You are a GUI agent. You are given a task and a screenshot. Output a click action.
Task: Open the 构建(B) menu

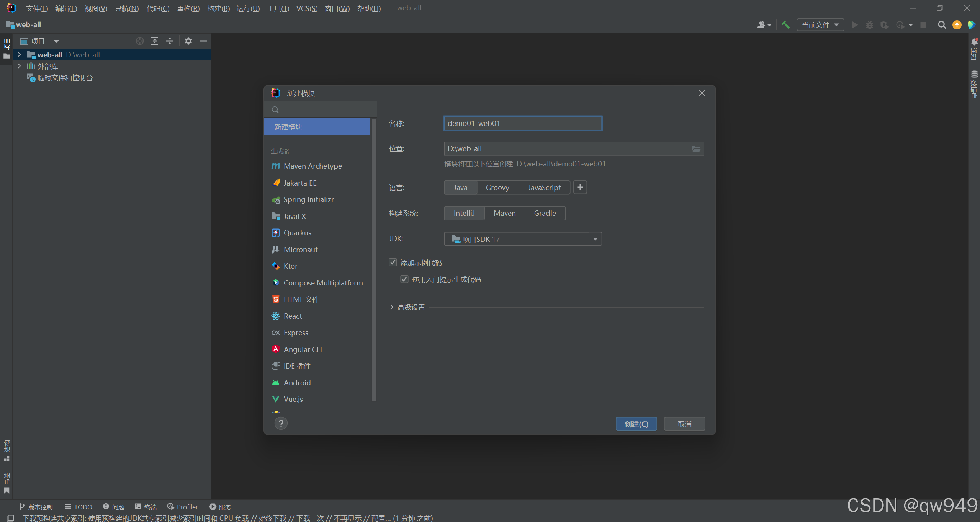click(x=218, y=8)
